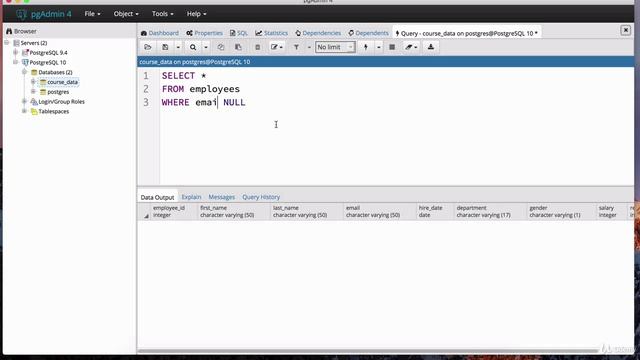Open the Execute options dropdown arrow

click(x=378, y=47)
